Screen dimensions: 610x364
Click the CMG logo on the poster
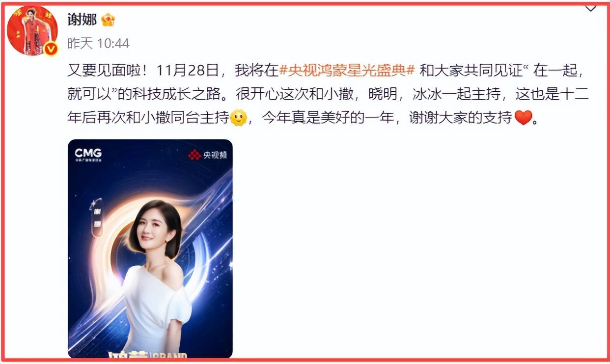coord(88,154)
